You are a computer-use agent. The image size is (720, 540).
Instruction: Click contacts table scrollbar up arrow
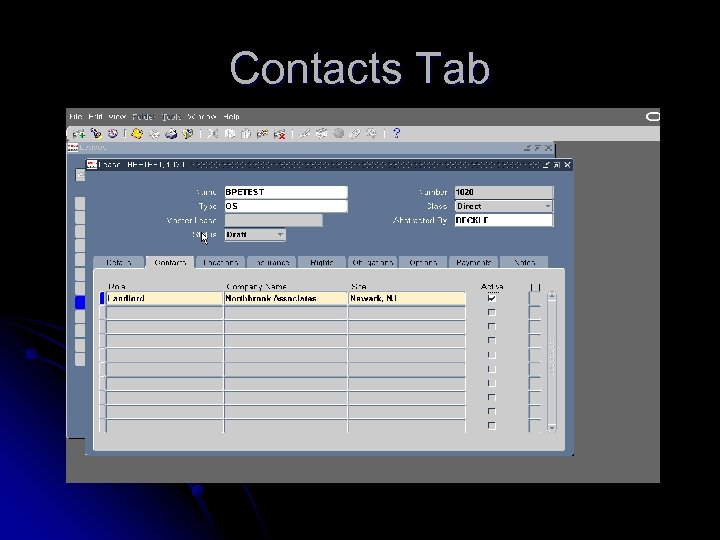pyautogui.click(x=552, y=297)
